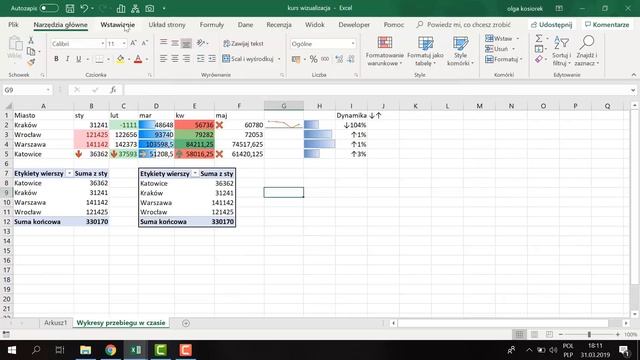Add a new sheet with plus icon
640x360 pixels.
[x=186, y=323]
